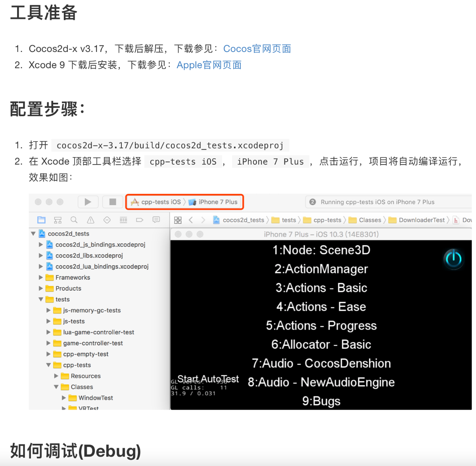Go forward with the editor right arrow
This screenshot has height=466, width=476.
click(x=203, y=220)
